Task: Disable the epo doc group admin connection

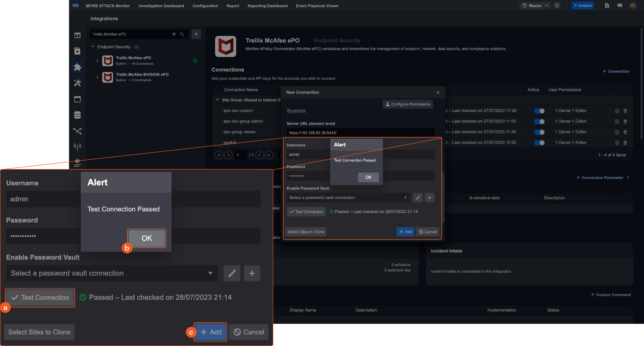Action: pos(539,122)
